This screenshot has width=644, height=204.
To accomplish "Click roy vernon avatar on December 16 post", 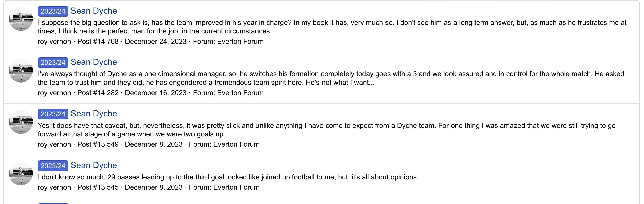I will click(x=21, y=70).
